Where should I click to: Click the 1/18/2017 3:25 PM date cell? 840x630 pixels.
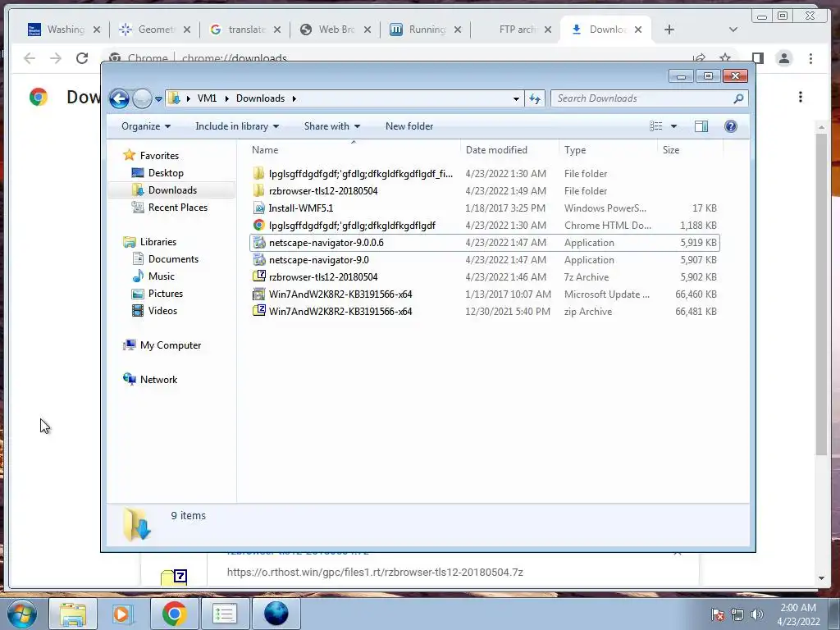[x=505, y=208]
